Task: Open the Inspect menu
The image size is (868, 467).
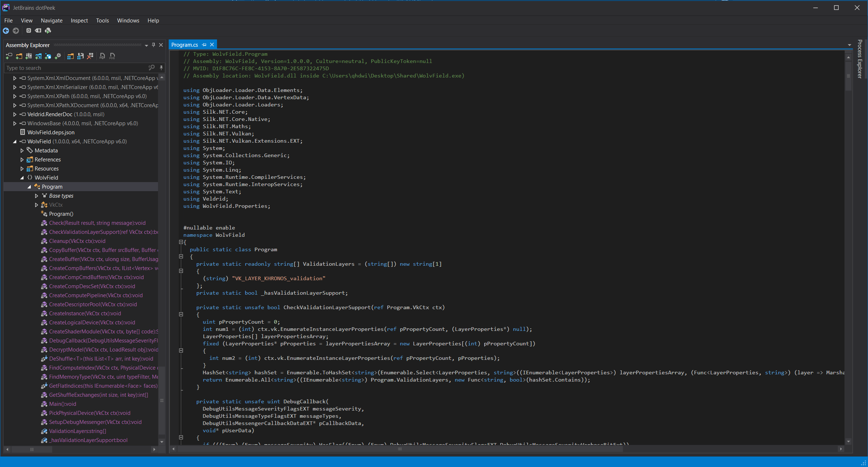Action: point(79,21)
